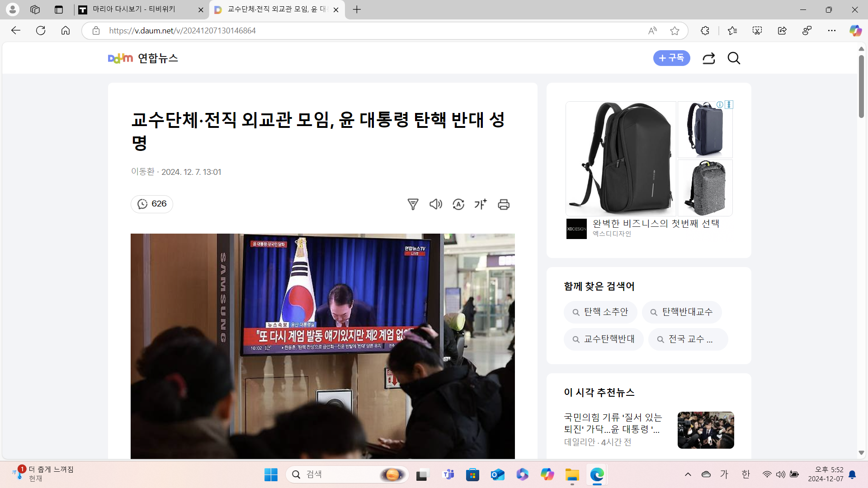Click the translate article icon
This screenshot has height=488, width=868.
tap(458, 204)
